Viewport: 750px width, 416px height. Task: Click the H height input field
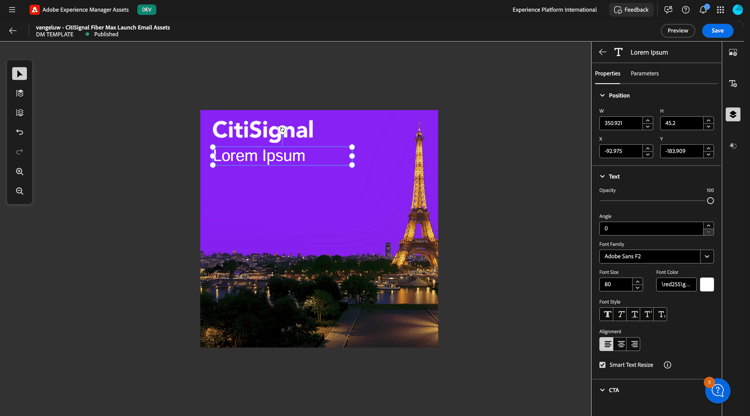tap(682, 123)
